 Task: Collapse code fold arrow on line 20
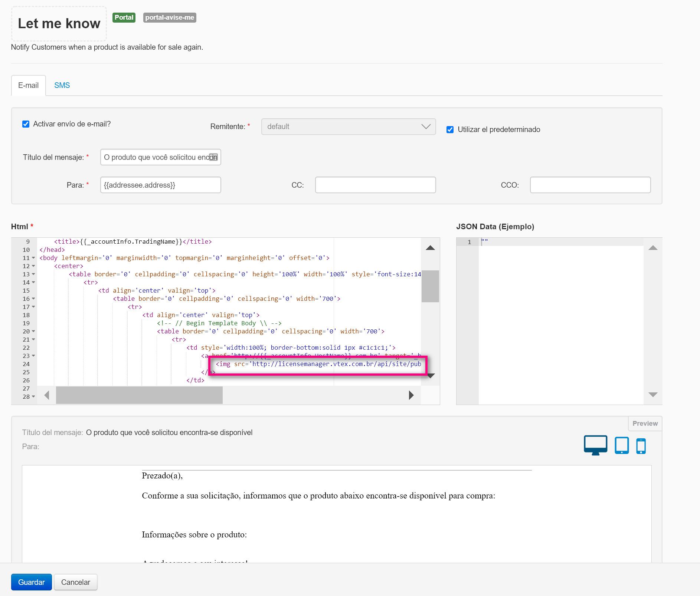click(33, 331)
